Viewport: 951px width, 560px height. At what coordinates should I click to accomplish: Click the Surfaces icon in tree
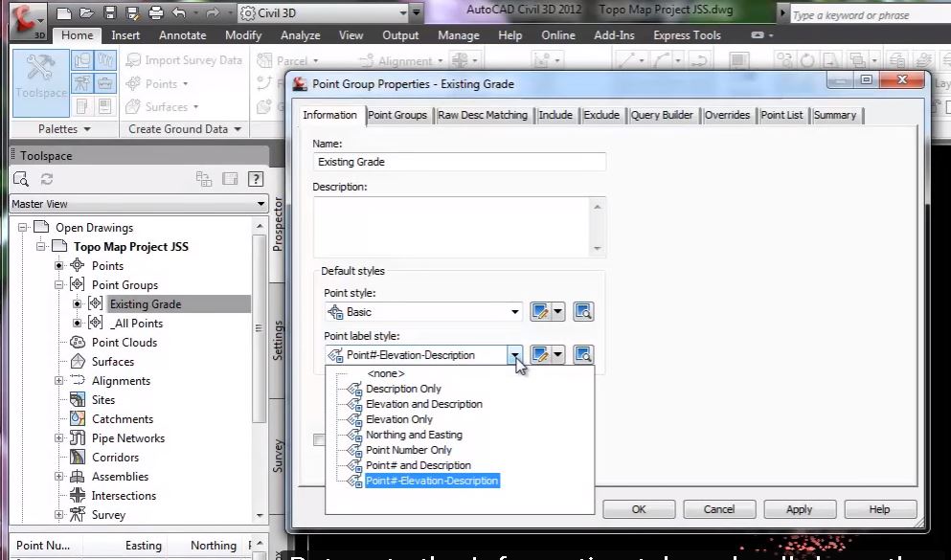77,361
